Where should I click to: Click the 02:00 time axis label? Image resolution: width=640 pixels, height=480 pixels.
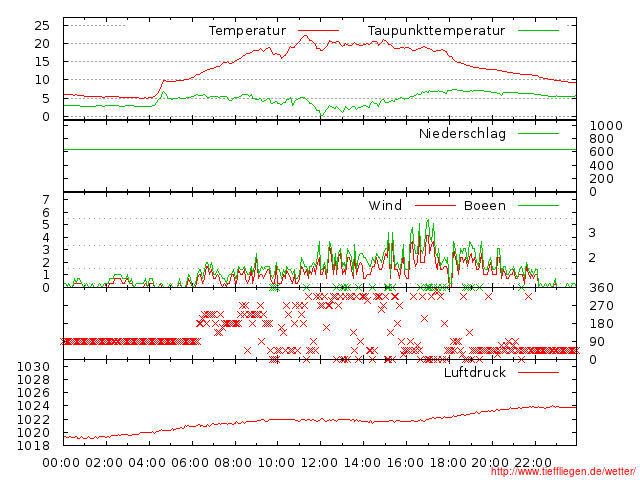104,463
